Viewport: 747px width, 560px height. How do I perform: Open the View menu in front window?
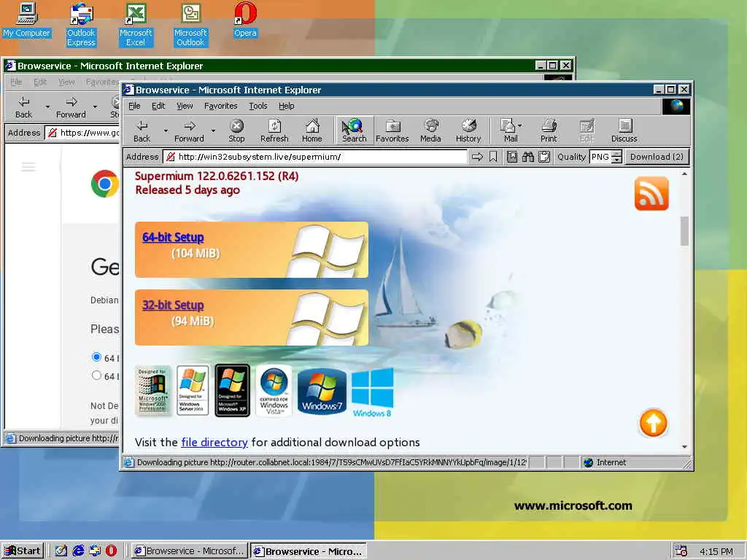185,106
